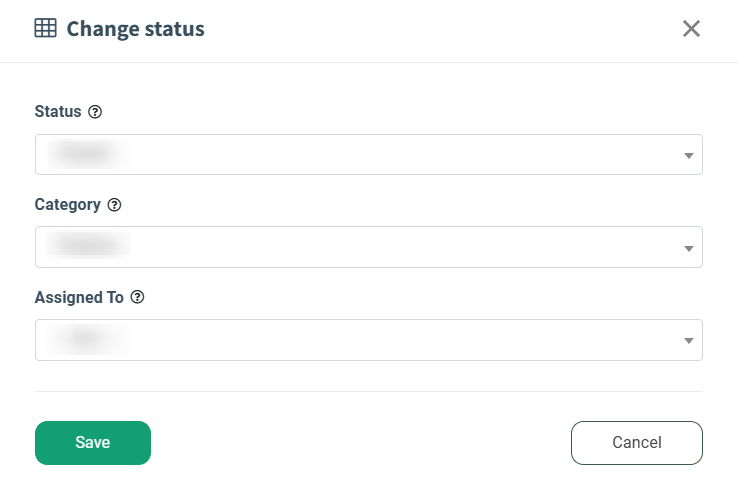This screenshot has height=489, width=738.
Task: Cancel the status change
Action: click(637, 443)
